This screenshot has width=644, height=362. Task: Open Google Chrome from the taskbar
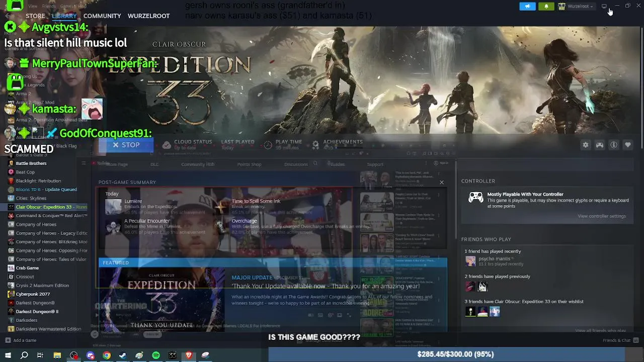(107, 355)
